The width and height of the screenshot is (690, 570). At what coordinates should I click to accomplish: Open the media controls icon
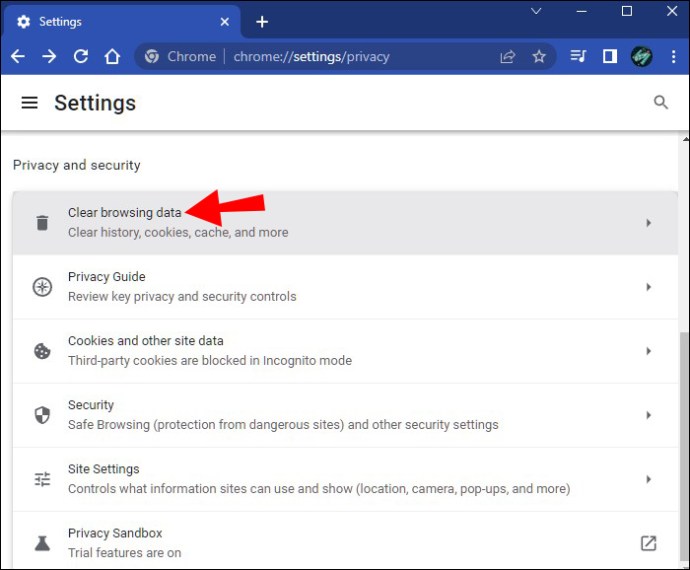[x=578, y=56]
